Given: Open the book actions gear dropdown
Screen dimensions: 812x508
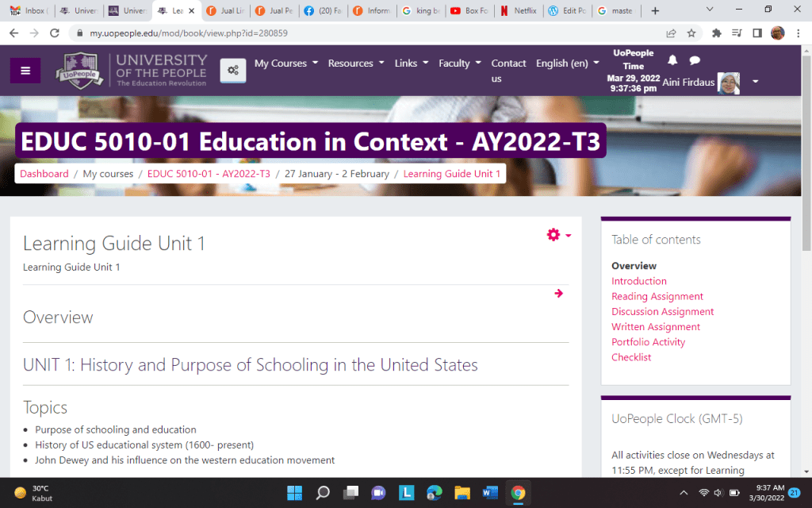Looking at the screenshot, I should (558, 235).
